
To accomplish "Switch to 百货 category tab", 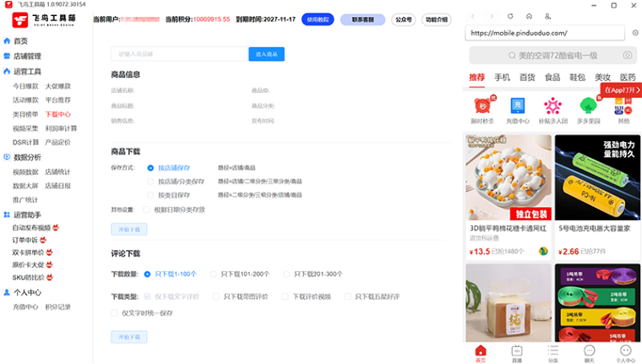I will pyautogui.click(x=527, y=78).
